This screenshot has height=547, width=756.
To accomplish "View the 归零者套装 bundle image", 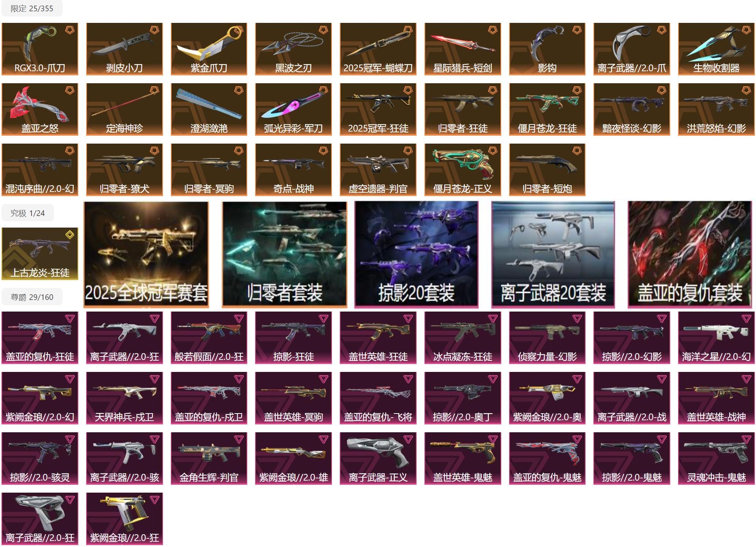I will (284, 255).
